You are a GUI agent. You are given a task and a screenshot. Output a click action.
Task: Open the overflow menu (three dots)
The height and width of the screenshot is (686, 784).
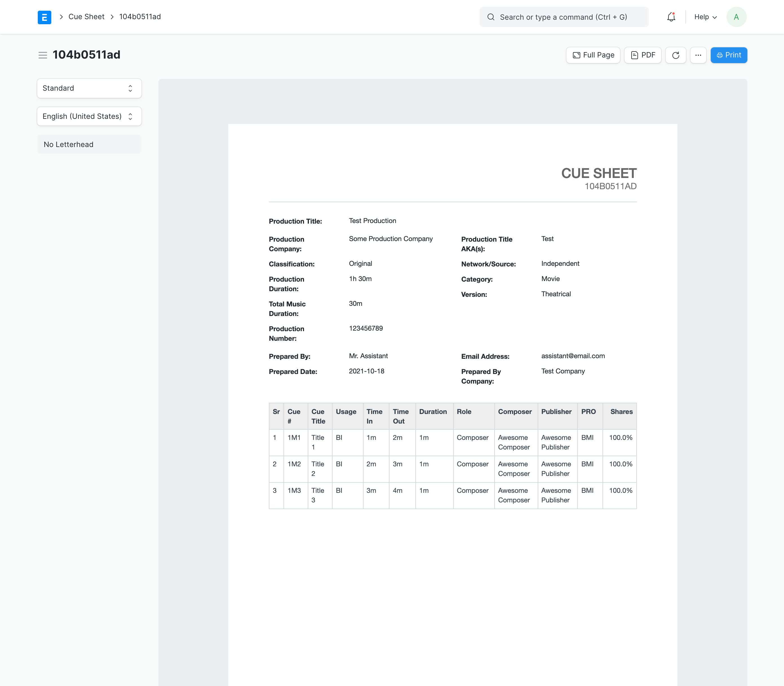click(x=698, y=55)
